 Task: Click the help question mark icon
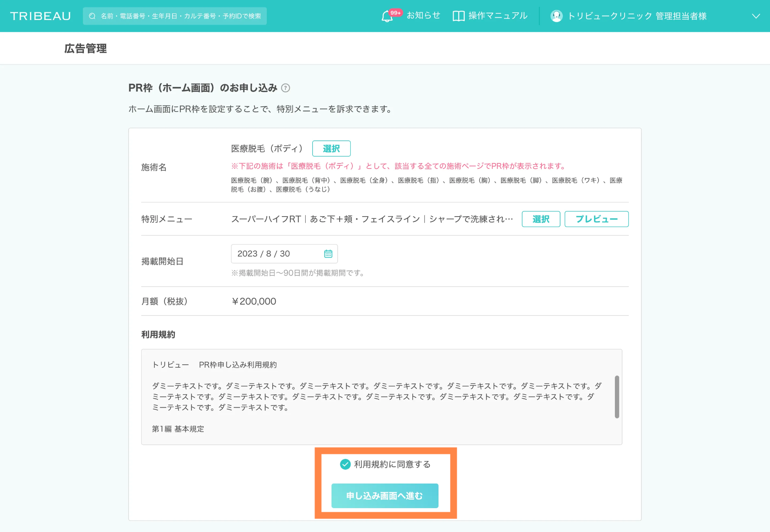(285, 88)
